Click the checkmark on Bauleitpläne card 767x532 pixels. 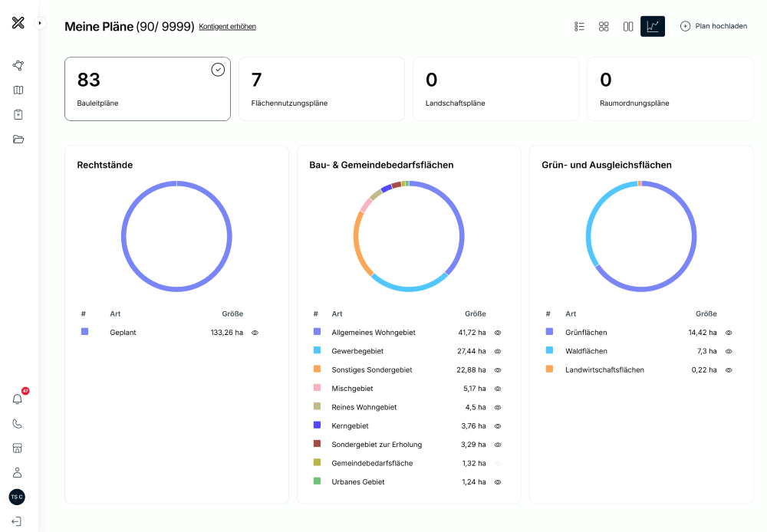(218, 70)
